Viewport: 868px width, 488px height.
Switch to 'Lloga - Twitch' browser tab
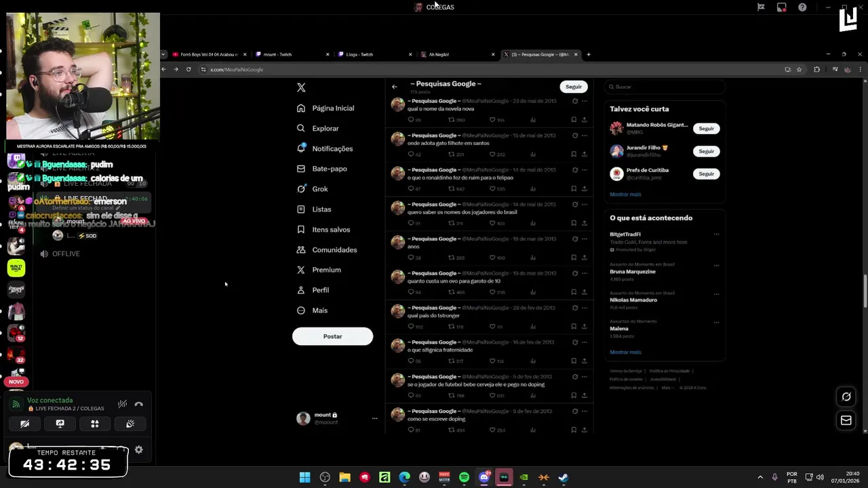(x=374, y=54)
